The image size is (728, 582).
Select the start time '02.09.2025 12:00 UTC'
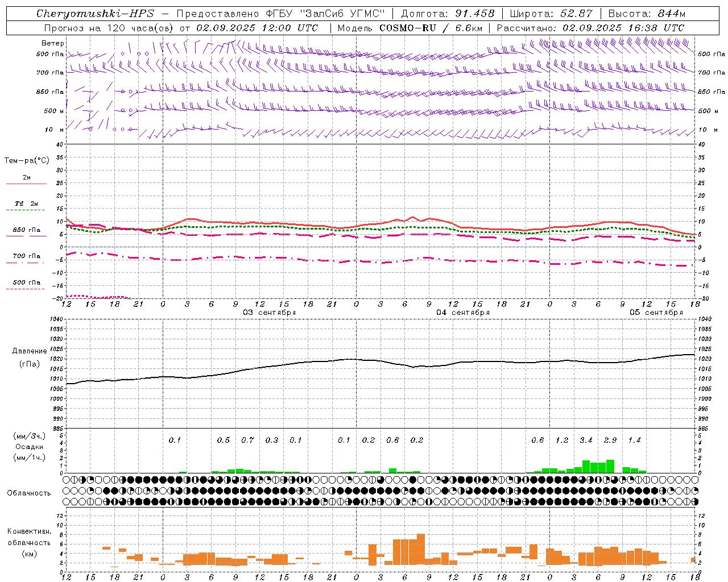tap(257, 28)
